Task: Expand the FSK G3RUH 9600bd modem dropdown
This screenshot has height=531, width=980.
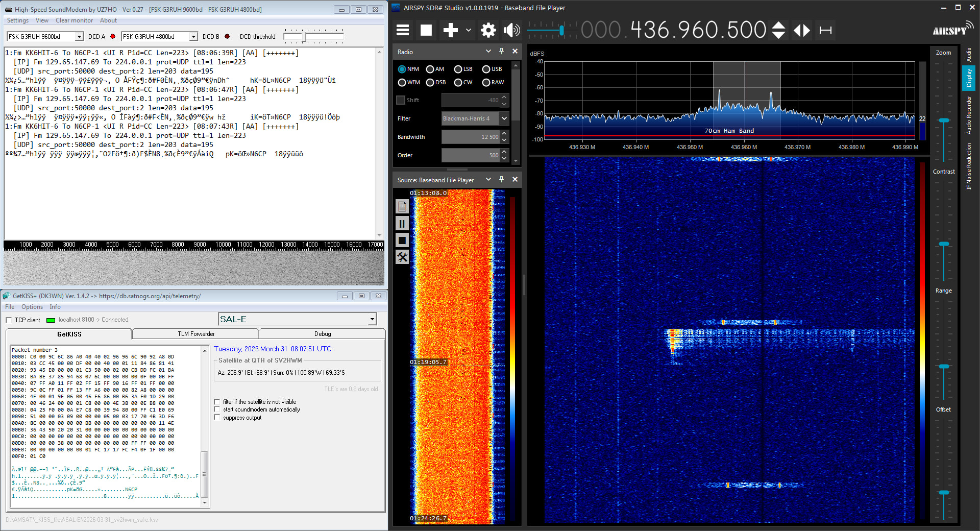Action: pyautogui.click(x=79, y=37)
